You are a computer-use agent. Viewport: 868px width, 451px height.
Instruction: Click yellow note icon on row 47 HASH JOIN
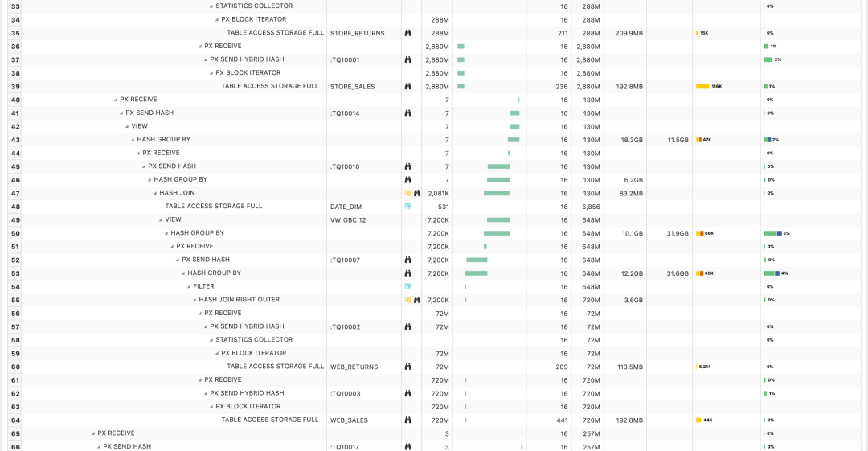pos(408,193)
